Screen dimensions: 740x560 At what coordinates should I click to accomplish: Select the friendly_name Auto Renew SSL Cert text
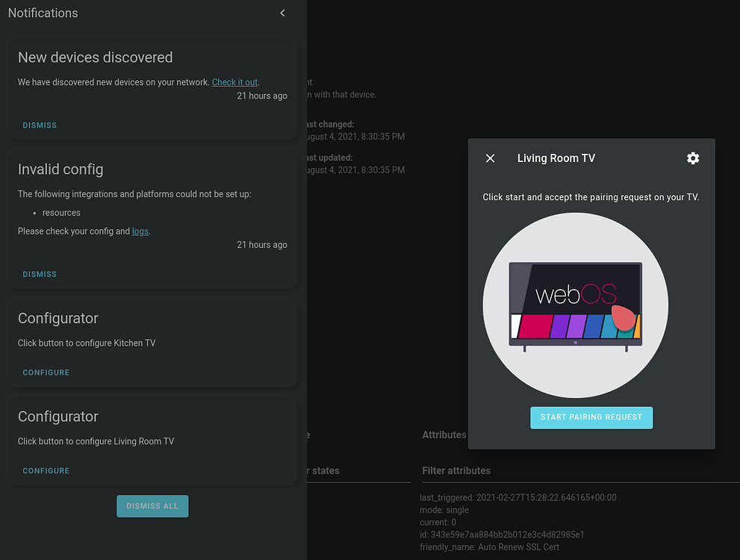[x=489, y=547]
